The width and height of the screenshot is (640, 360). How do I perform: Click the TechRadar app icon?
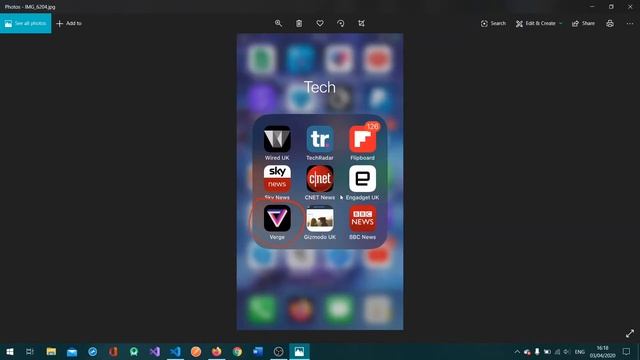point(320,139)
